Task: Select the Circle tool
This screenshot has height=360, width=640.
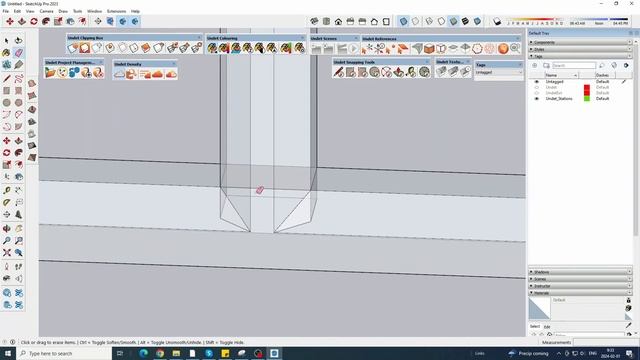Action: 7,103
